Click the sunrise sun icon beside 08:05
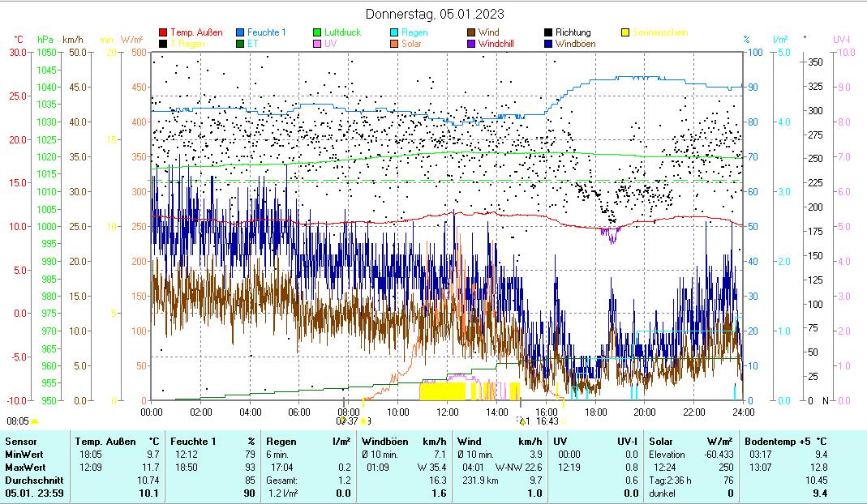 pos(35,421)
